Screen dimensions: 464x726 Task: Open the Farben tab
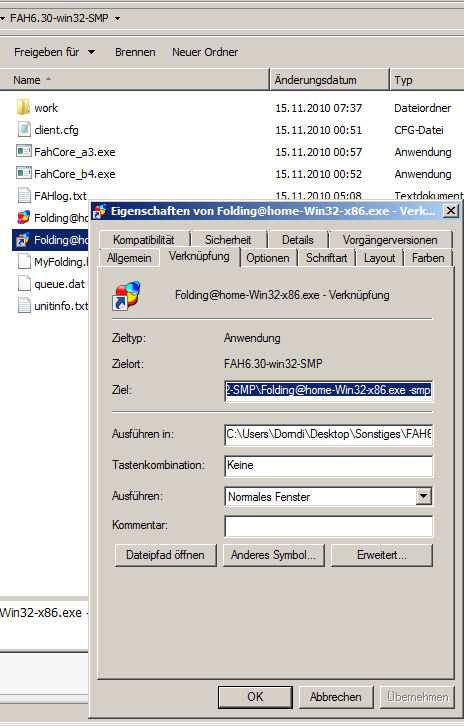(x=428, y=258)
